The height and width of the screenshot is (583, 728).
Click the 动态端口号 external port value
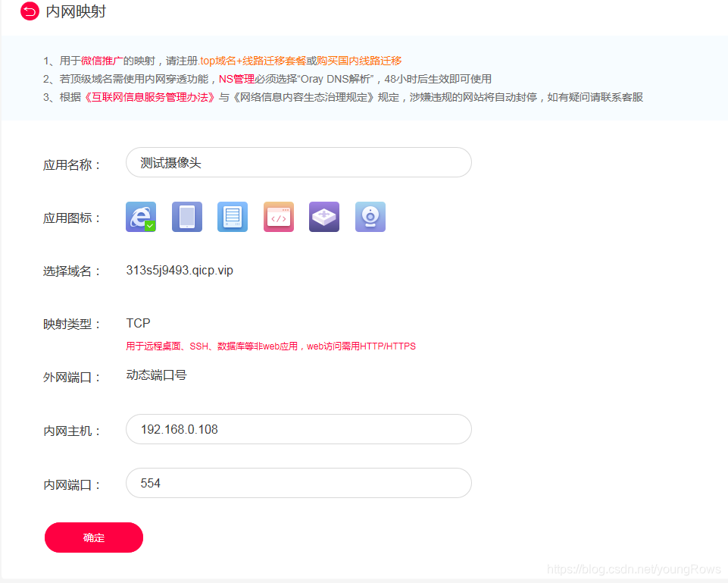coord(157,375)
